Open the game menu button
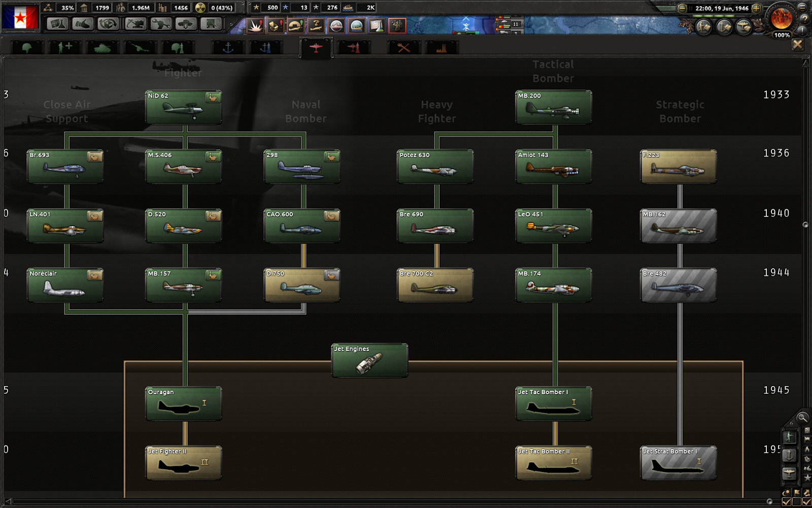812x508 pixels. pyautogui.click(x=803, y=7)
